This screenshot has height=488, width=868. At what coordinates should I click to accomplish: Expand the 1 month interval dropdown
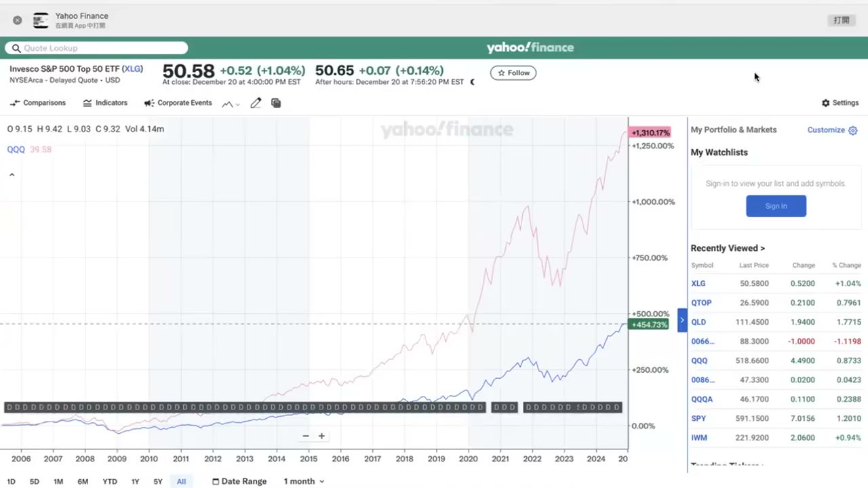[304, 481]
